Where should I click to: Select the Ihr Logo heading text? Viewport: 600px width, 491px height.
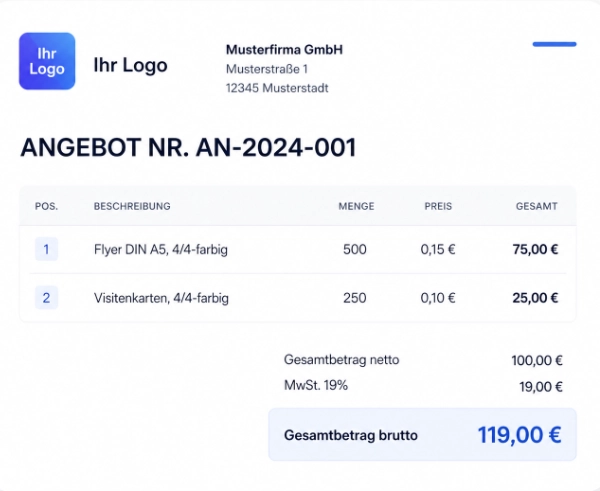[130, 66]
